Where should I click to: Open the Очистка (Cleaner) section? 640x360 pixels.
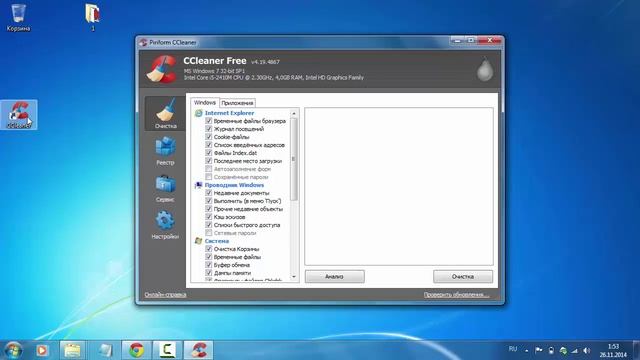165,113
